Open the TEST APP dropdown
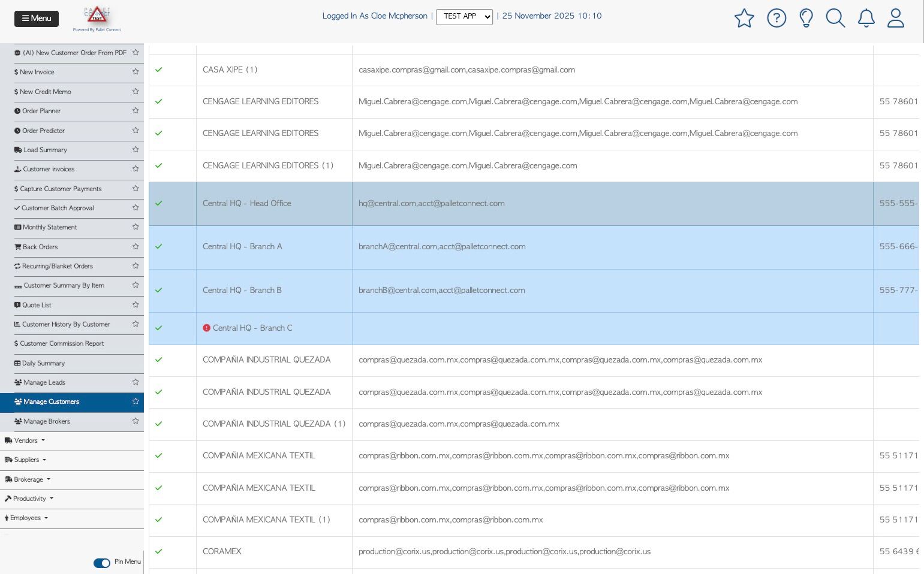The width and height of the screenshot is (924, 574). click(x=464, y=17)
